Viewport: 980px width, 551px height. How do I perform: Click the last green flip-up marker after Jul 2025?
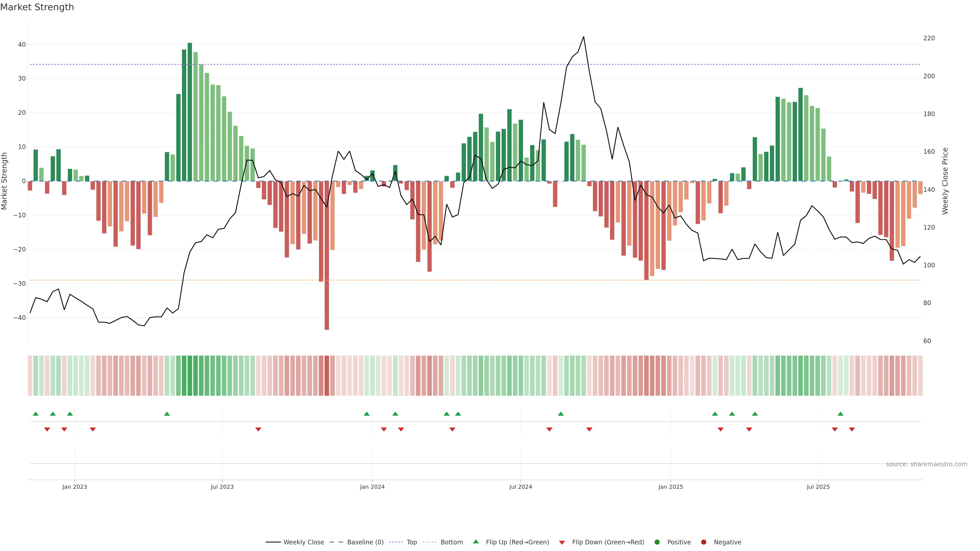(x=840, y=414)
